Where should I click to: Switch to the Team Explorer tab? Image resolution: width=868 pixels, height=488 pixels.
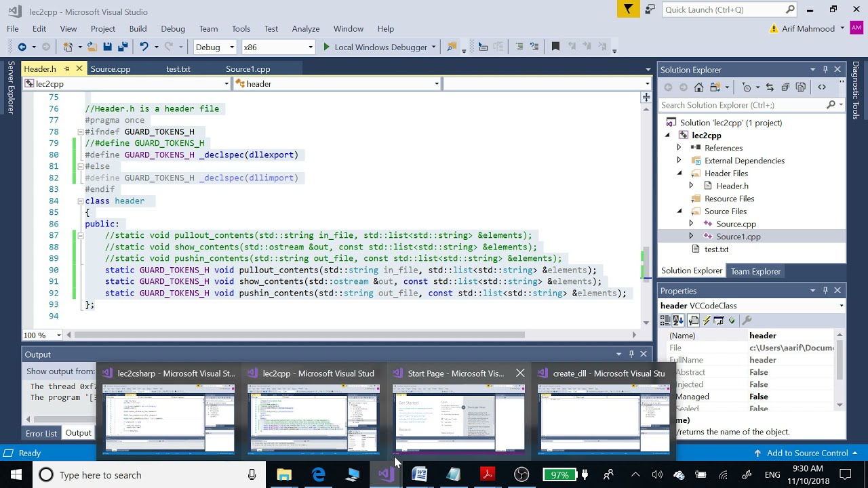pyautogui.click(x=755, y=271)
